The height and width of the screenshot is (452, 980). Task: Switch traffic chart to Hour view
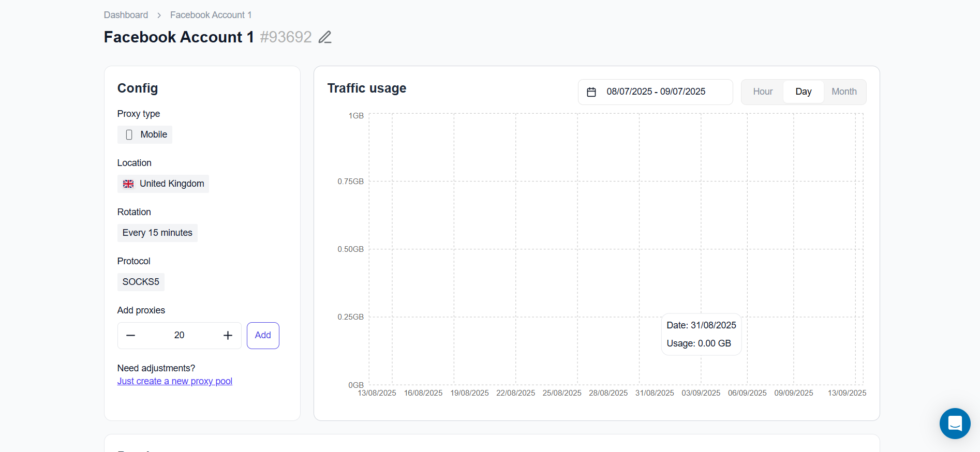pyautogui.click(x=763, y=92)
